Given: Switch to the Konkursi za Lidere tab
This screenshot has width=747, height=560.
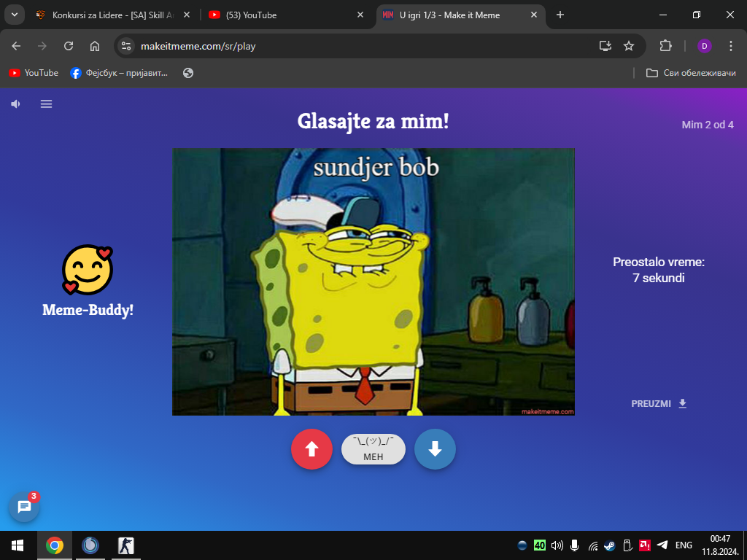Looking at the screenshot, I should coord(113,15).
